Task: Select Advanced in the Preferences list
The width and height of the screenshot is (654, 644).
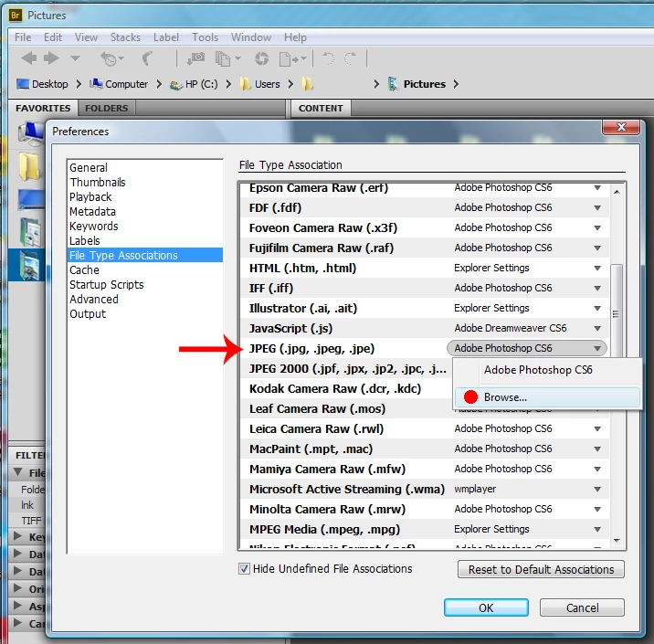Action: [x=94, y=299]
